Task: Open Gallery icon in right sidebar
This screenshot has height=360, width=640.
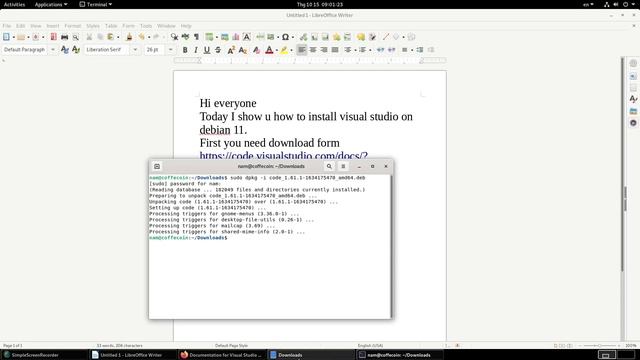Action: (633, 111)
